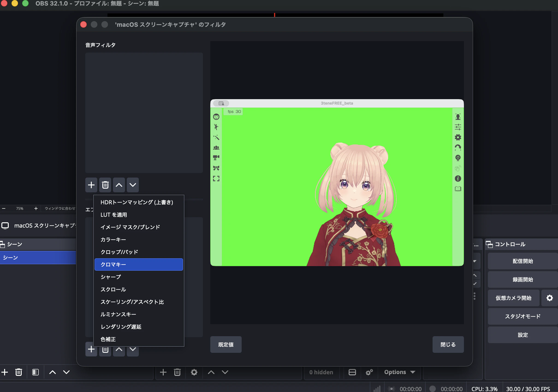Click 録画開始 start recording button
Viewport: 558px width, 392px height.
point(522,279)
